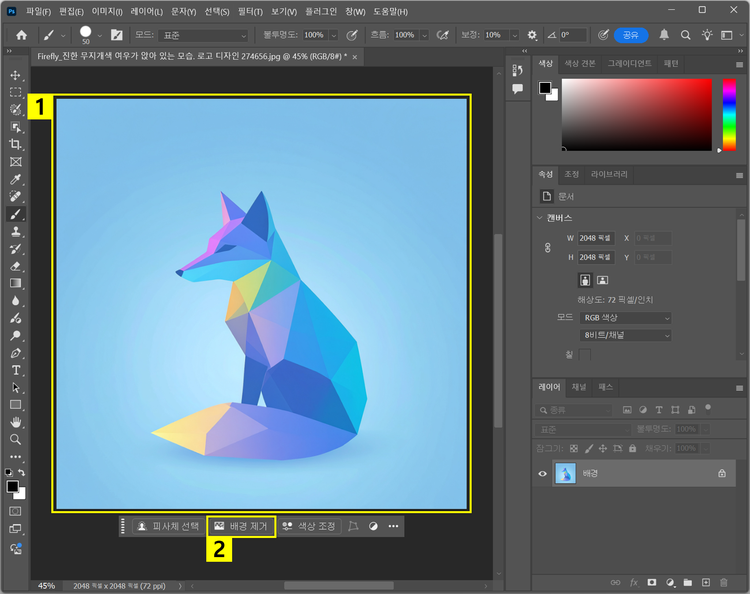Image resolution: width=750 pixels, height=594 pixels.
Task: Click the vertical hue slider in color panel
Action: point(729,115)
